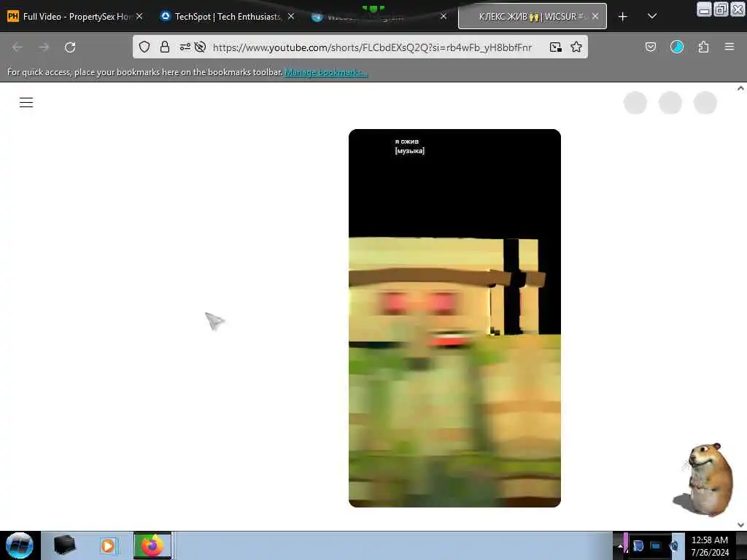The height and width of the screenshot is (560, 747).
Task: Go back to the previous page
Action: coord(18,47)
